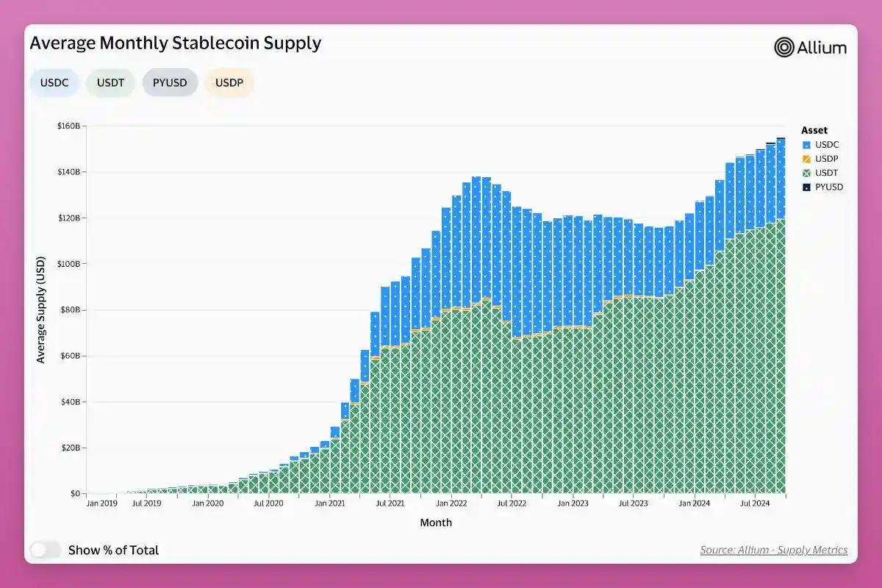Select the USDT legend label

point(827,173)
